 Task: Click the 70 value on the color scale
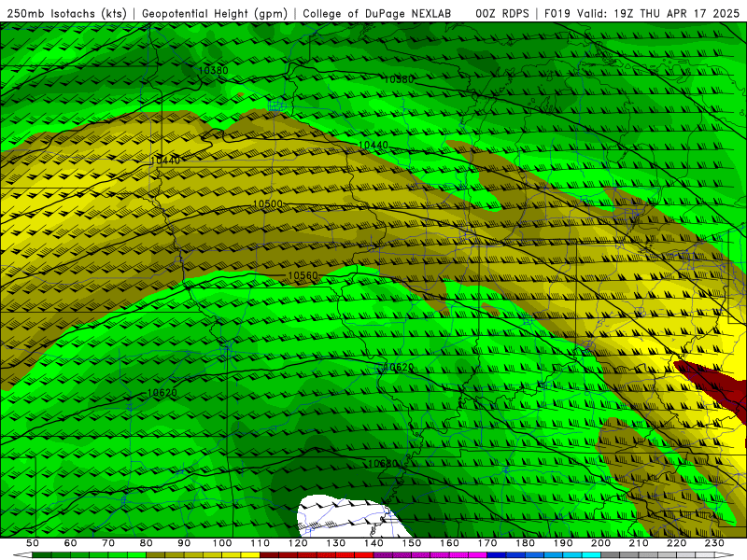pos(108,543)
